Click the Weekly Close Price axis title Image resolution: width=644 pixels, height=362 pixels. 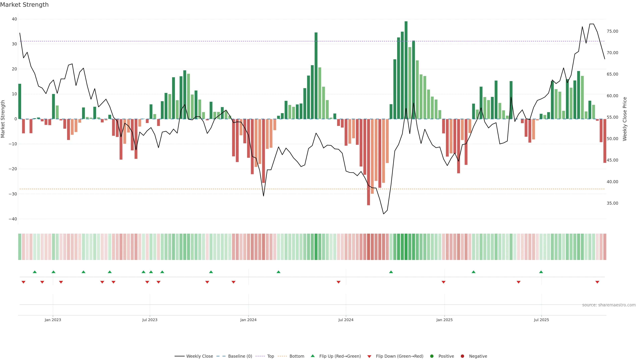point(625,119)
